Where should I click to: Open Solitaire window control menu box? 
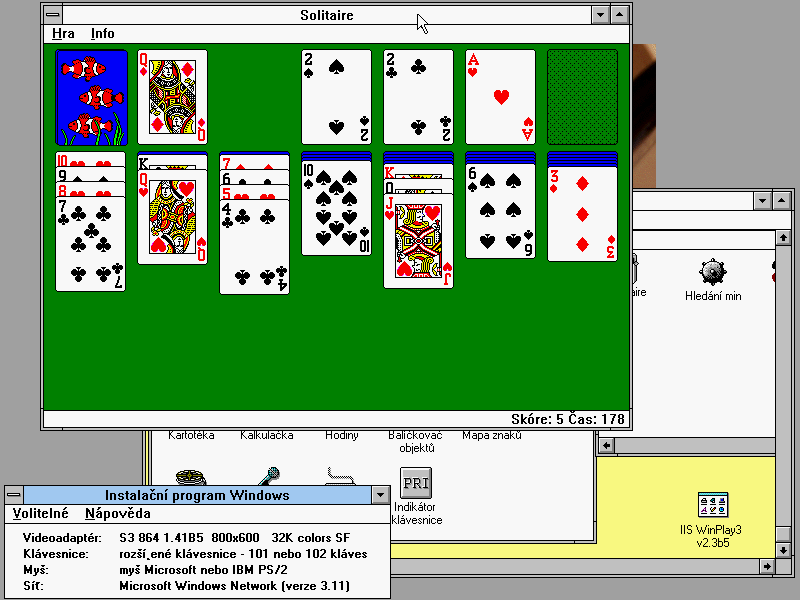pyautogui.click(x=53, y=15)
